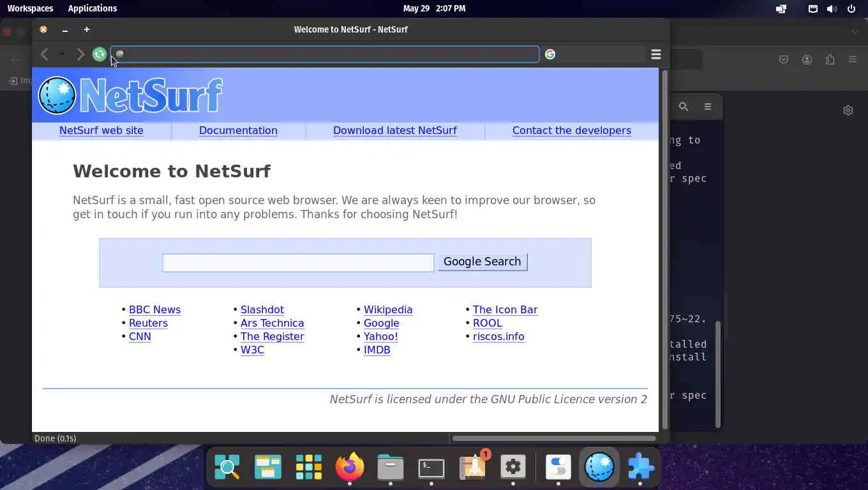The height and width of the screenshot is (490, 868).
Task: Open the NetSurf web site link
Action: pyautogui.click(x=101, y=130)
